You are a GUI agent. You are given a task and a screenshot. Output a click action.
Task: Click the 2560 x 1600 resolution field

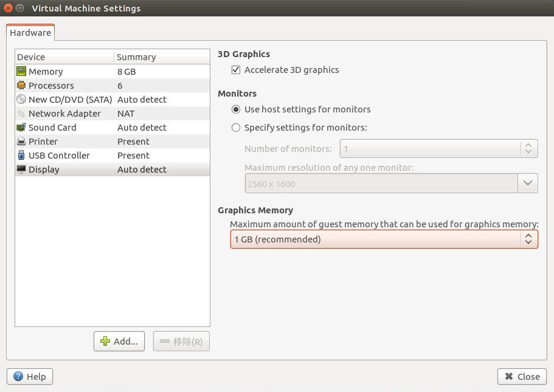pos(381,183)
